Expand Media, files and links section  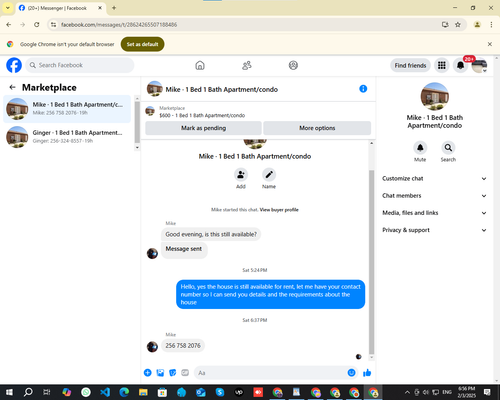pos(434,213)
